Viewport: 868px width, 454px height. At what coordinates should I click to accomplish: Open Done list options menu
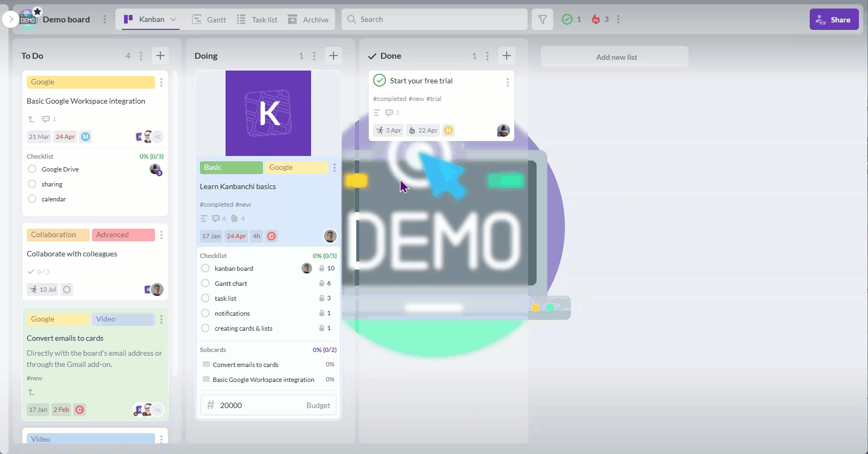pos(487,56)
